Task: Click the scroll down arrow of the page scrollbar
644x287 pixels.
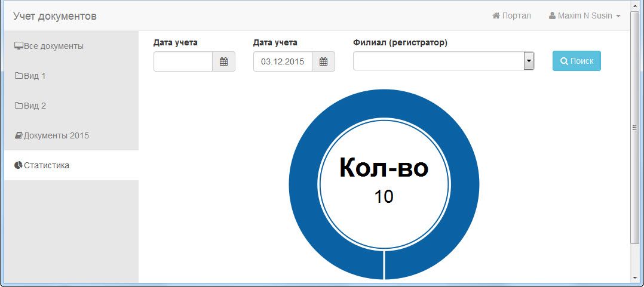Action: pos(634,277)
